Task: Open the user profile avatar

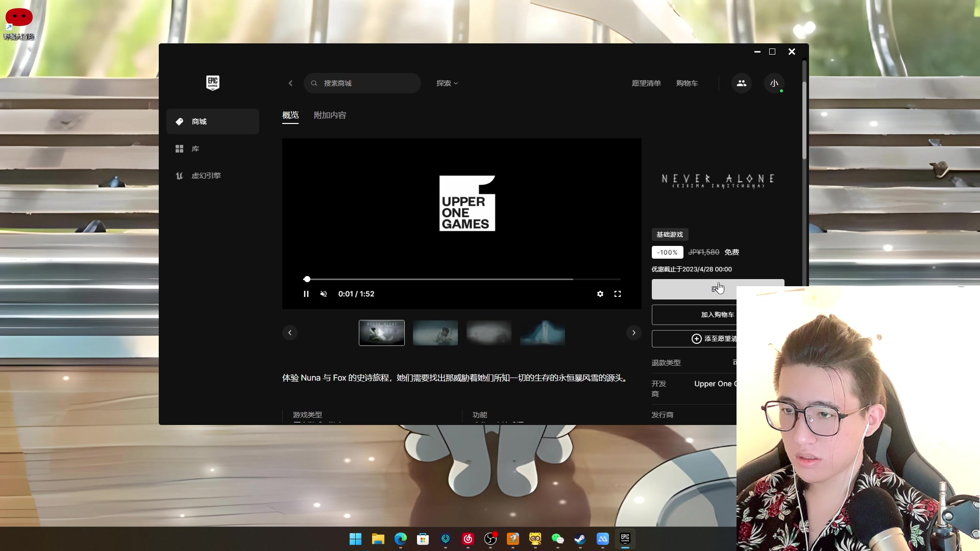Action: point(774,83)
